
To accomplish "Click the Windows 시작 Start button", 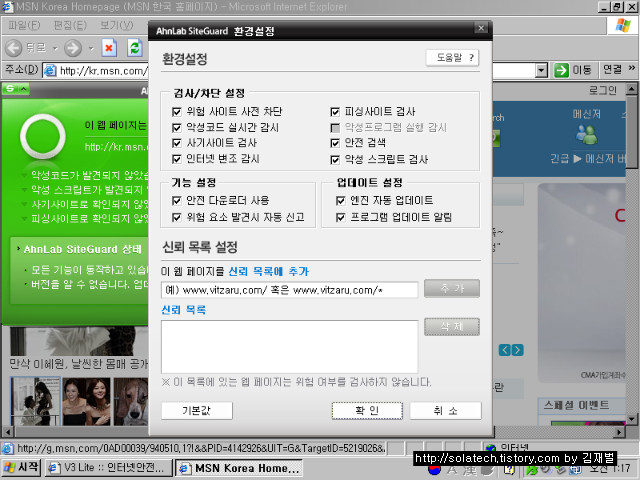I will (x=21, y=467).
